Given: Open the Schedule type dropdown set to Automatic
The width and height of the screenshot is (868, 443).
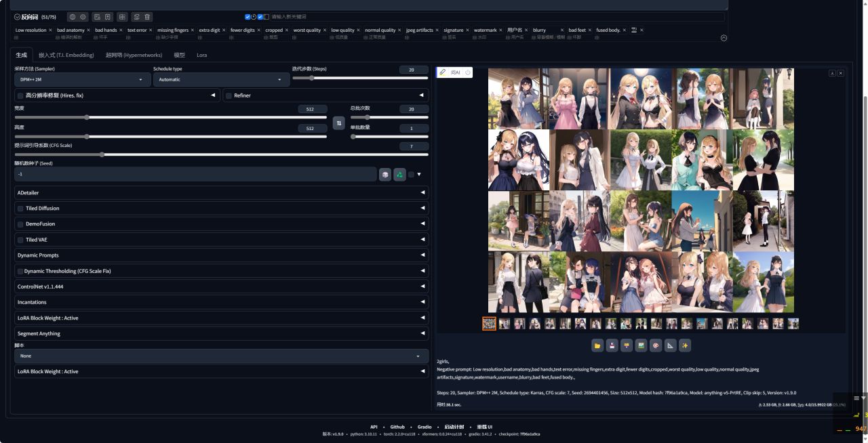Looking at the screenshot, I should click(221, 79).
